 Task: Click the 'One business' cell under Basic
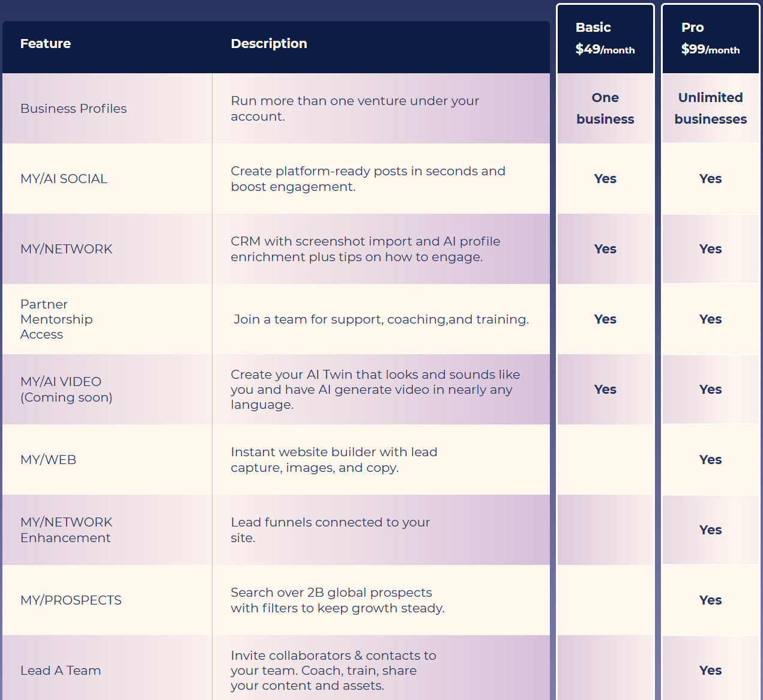point(605,109)
